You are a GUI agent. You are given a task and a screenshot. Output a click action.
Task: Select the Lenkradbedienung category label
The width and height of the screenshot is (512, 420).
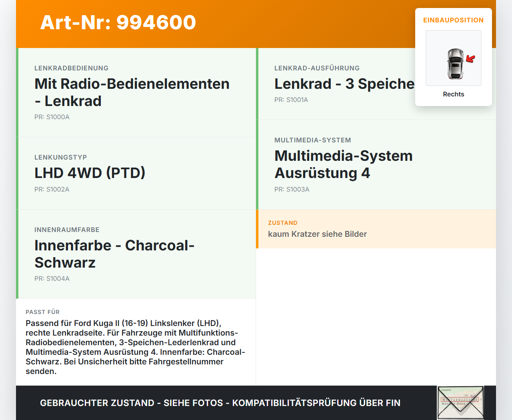71,68
